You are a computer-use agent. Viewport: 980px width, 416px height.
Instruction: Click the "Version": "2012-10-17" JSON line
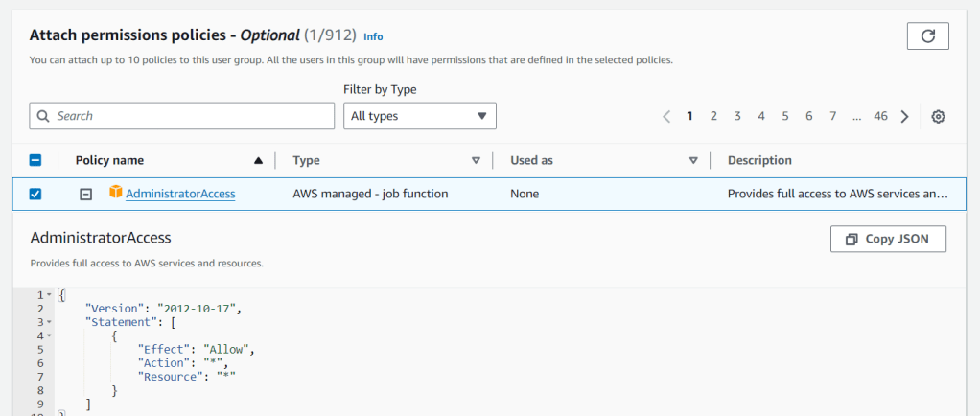[x=162, y=309]
